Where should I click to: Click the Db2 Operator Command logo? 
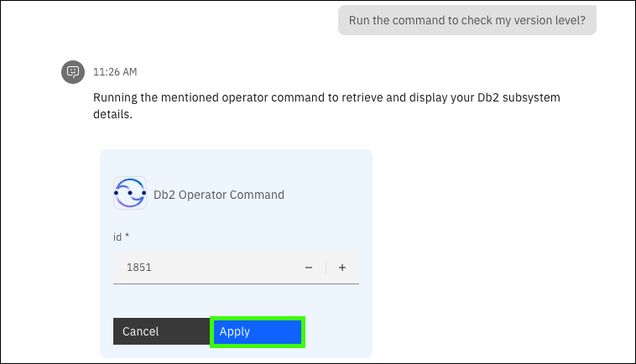pyautogui.click(x=130, y=193)
